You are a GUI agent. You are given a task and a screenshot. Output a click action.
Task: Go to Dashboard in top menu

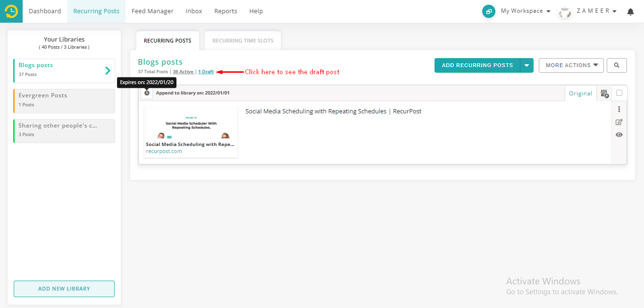[45, 11]
